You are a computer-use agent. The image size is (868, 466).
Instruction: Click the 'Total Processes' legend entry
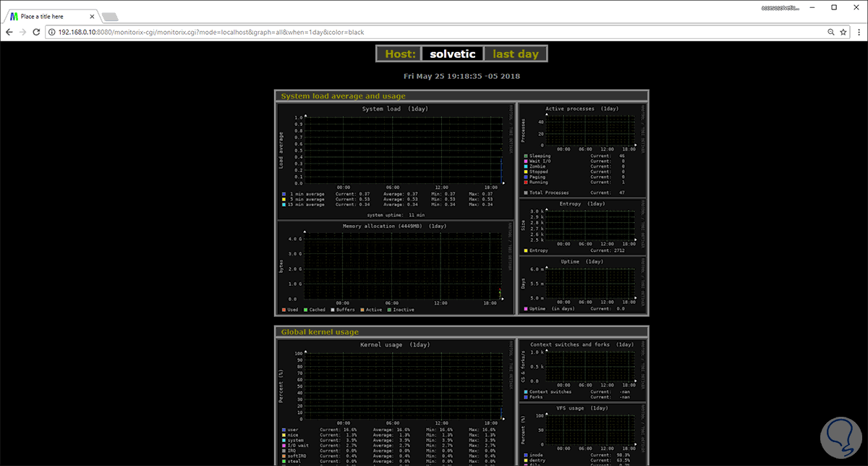(547, 192)
